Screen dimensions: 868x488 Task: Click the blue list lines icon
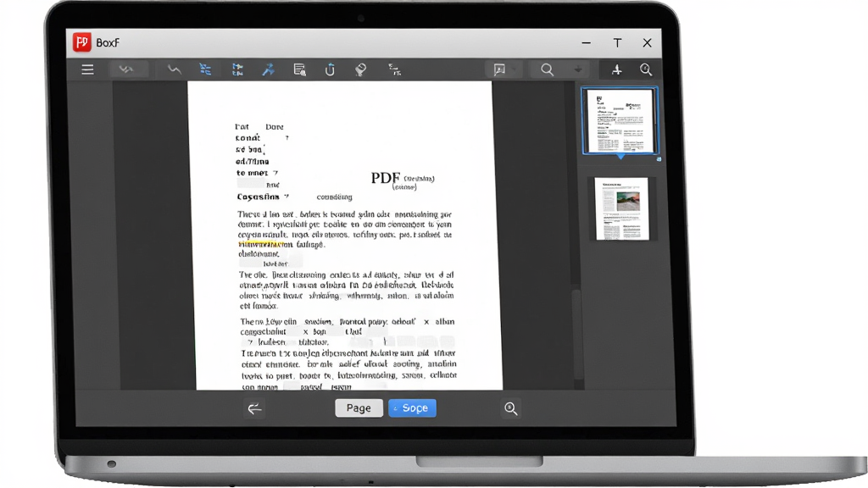[205, 69]
